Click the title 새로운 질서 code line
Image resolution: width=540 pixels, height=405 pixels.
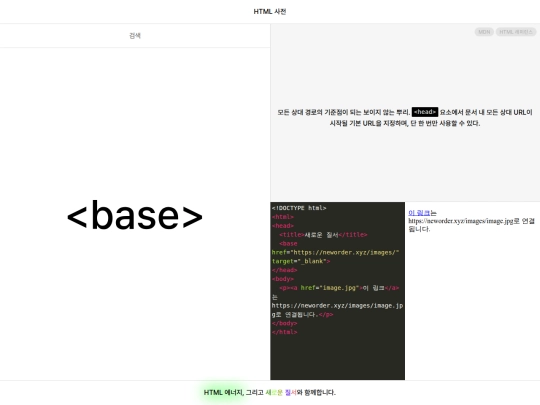323,235
